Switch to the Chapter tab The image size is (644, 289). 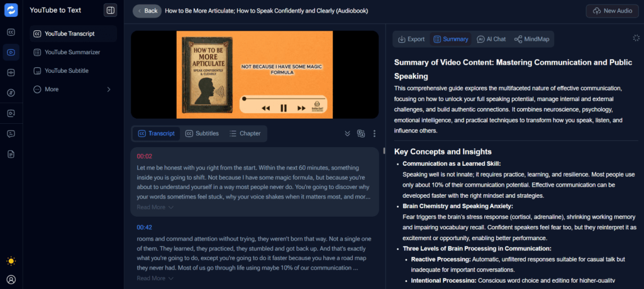(x=245, y=133)
